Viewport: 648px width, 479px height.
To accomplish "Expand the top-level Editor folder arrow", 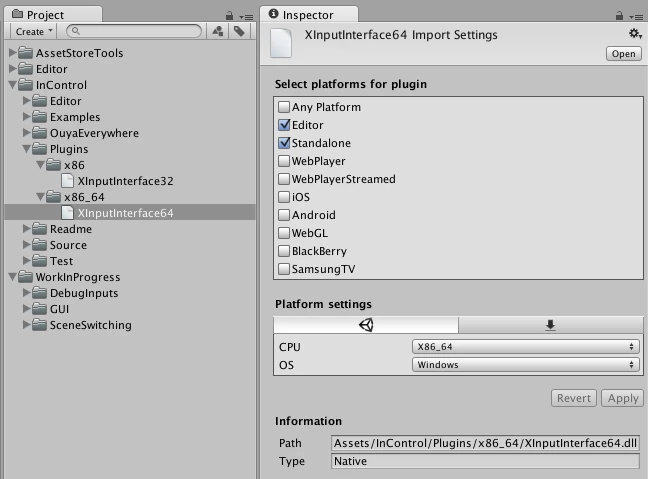I will [x=12, y=68].
